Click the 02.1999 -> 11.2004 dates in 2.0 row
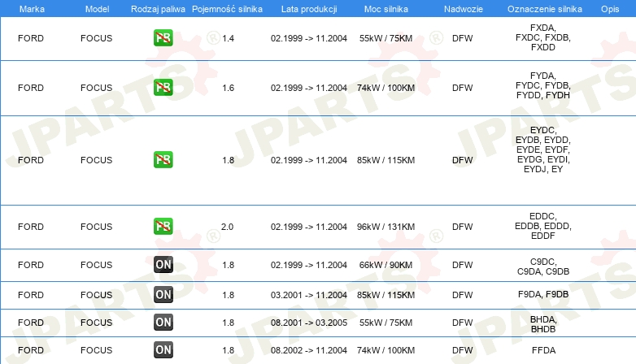This screenshot has width=636, height=364. (309, 227)
